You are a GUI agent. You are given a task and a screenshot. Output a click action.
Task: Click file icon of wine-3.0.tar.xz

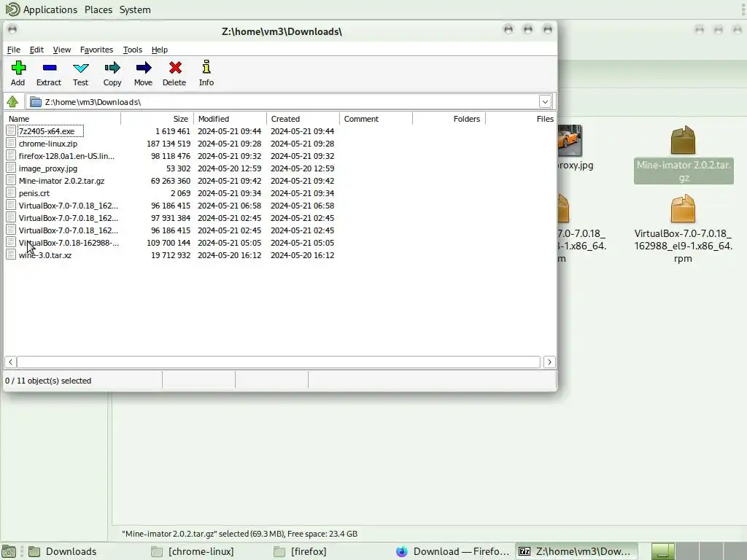pos(11,254)
